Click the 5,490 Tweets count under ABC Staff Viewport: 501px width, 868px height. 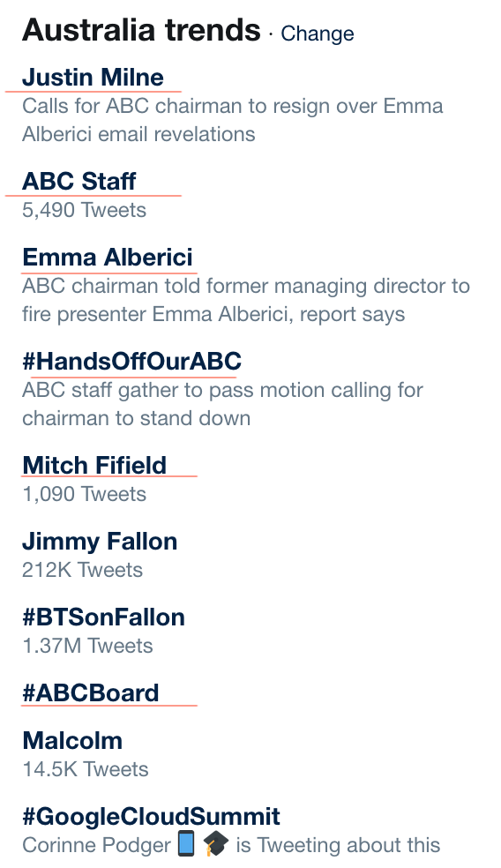[x=84, y=210]
